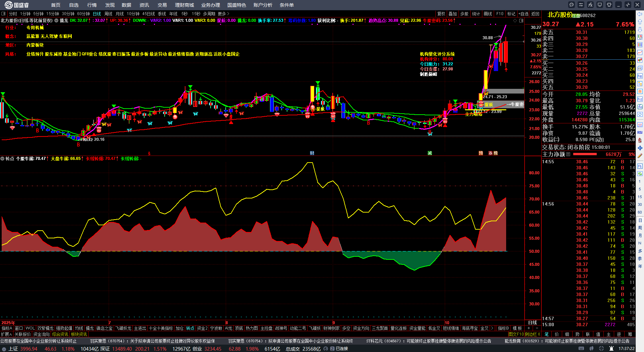This screenshot has width=644, height=352.
Task: Click the blue four-way move arrows icon
Action: tap(640, 148)
